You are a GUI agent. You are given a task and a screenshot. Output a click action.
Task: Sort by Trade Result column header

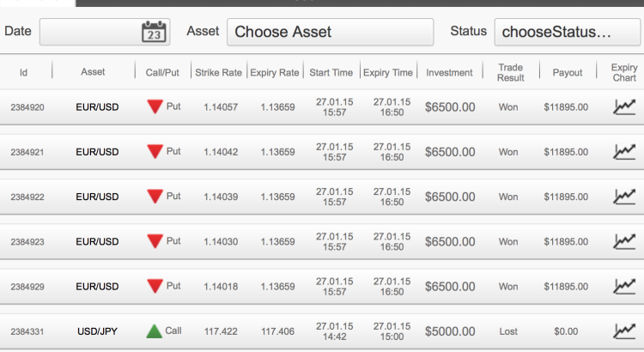511,73
